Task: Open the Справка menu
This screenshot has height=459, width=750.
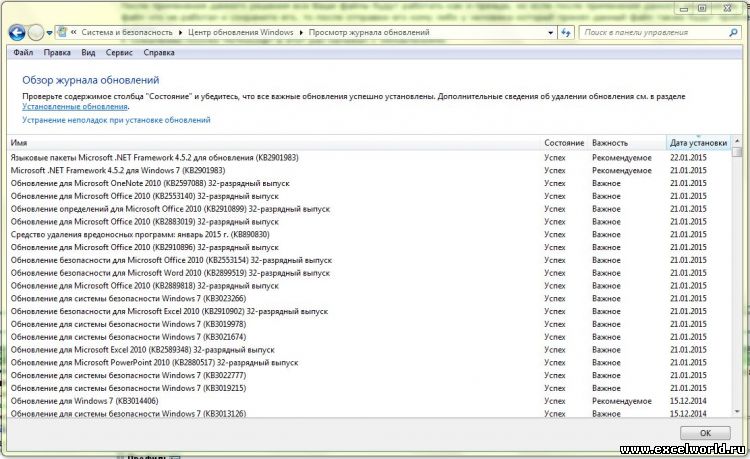Action: (x=159, y=53)
